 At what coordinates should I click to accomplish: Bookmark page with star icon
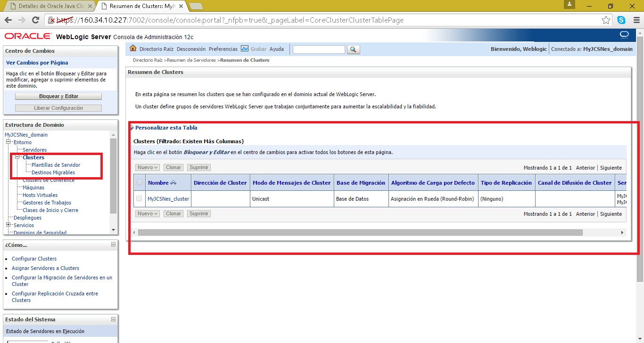(606, 20)
